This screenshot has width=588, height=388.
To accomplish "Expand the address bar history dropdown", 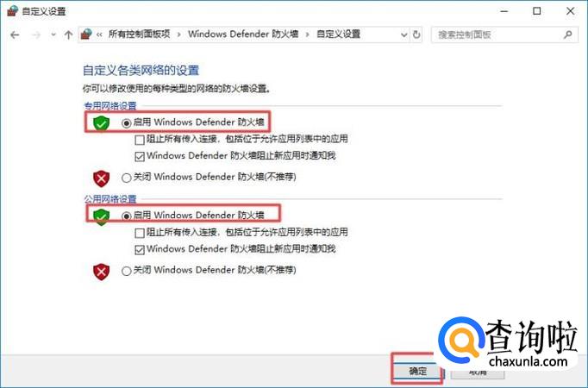I will click(403, 34).
